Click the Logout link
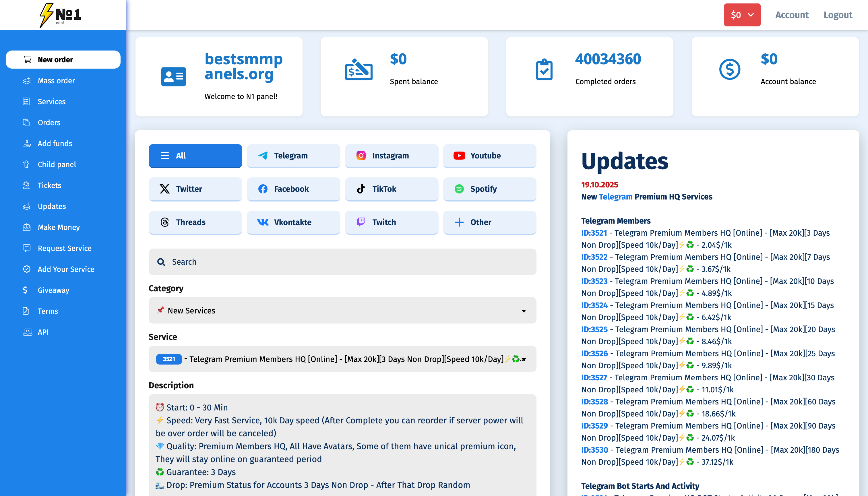868x496 pixels. (x=838, y=15)
